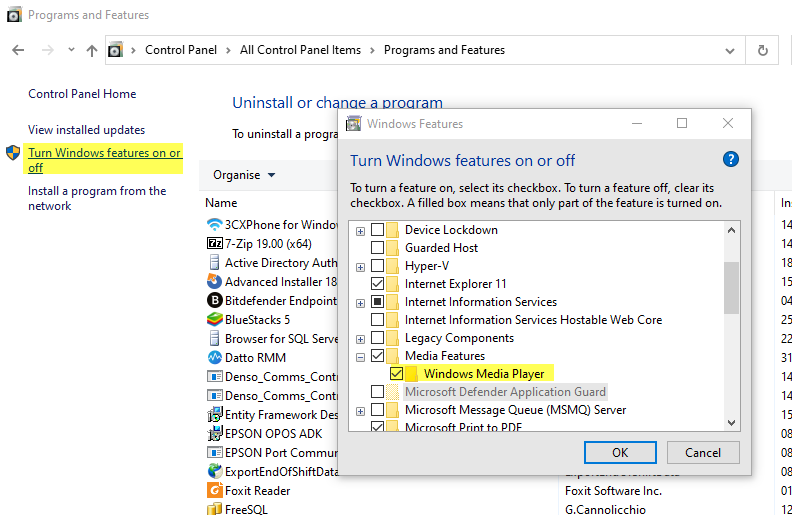Collapse the Media Features node

(x=360, y=357)
